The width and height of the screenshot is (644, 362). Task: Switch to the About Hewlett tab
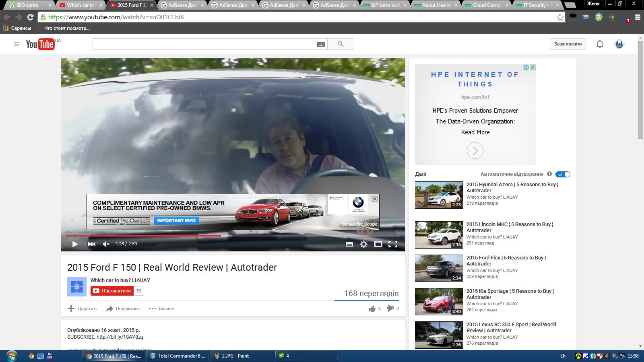(x=436, y=5)
